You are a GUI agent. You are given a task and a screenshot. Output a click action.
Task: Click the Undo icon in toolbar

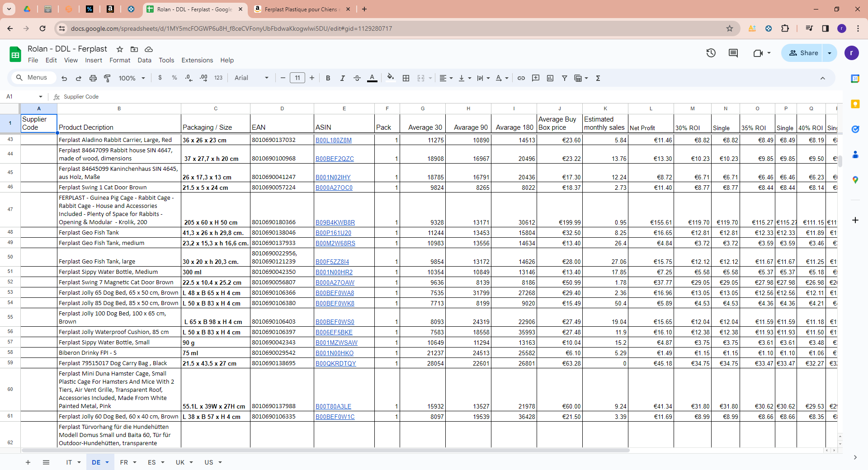(64, 78)
